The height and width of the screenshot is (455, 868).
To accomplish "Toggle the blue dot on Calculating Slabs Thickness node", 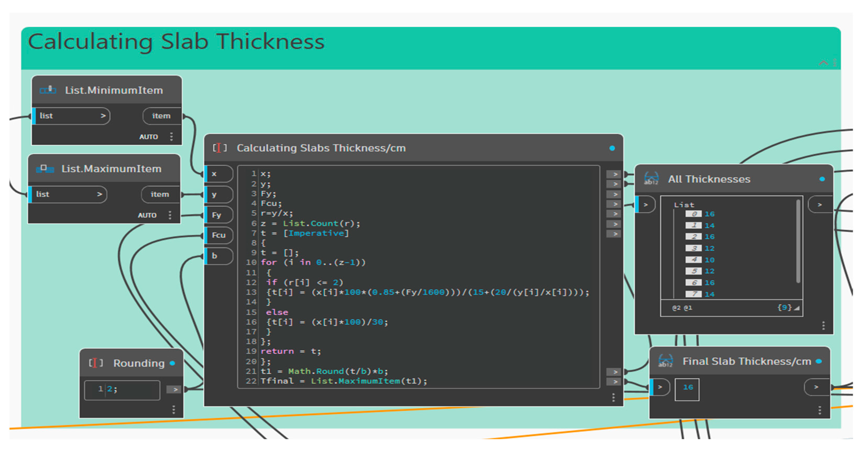I will coord(612,148).
